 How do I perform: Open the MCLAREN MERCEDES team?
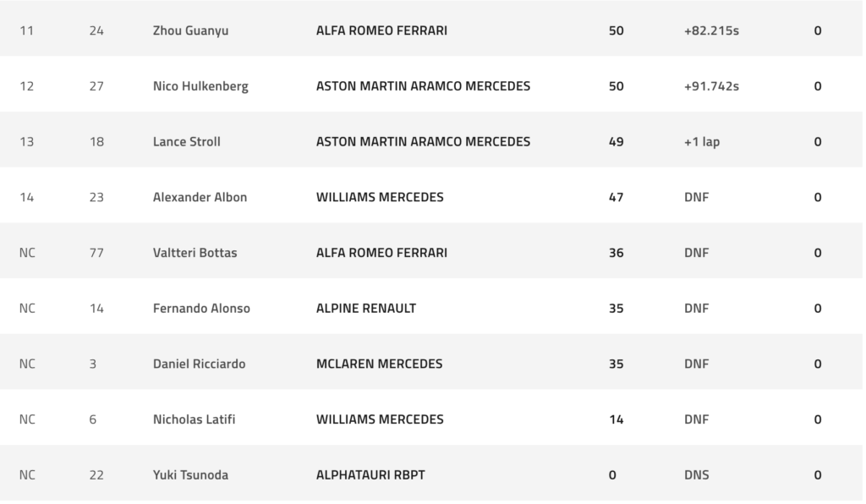pyautogui.click(x=379, y=364)
